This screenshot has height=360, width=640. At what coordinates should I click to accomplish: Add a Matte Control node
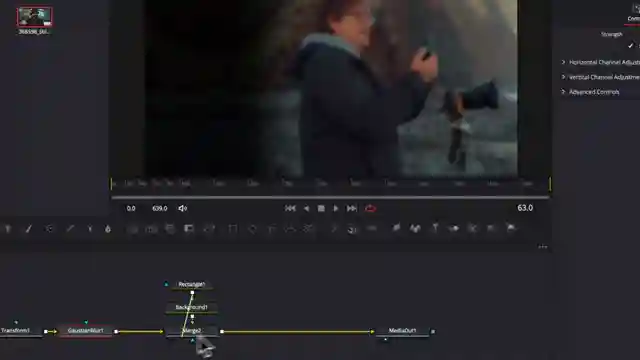coord(170,229)
